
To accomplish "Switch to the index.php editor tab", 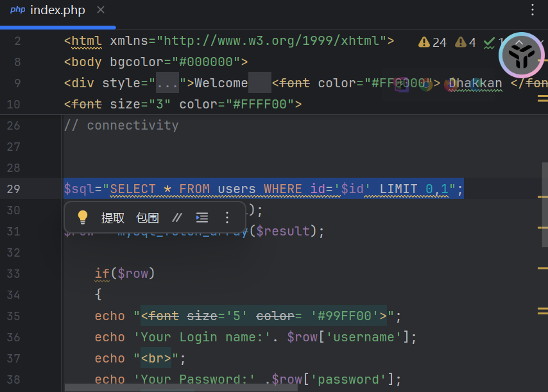I will (57, 10).
